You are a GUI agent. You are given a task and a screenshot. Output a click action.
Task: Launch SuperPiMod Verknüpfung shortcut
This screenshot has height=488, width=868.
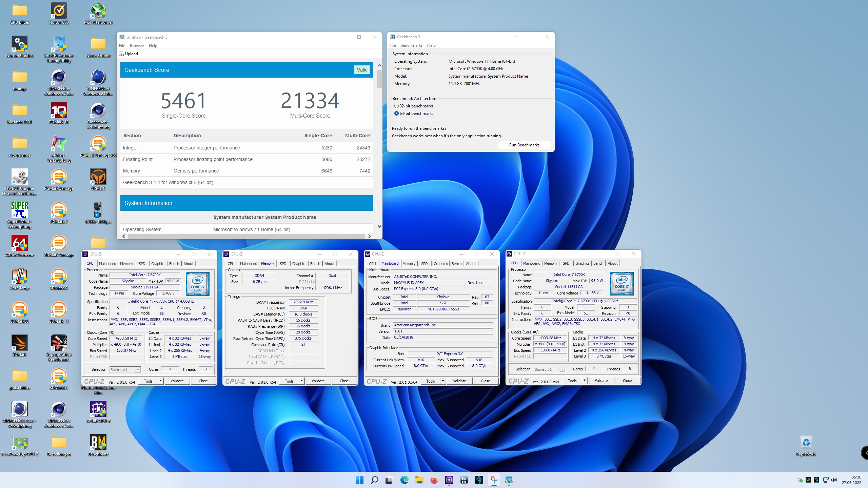(20, 216)
